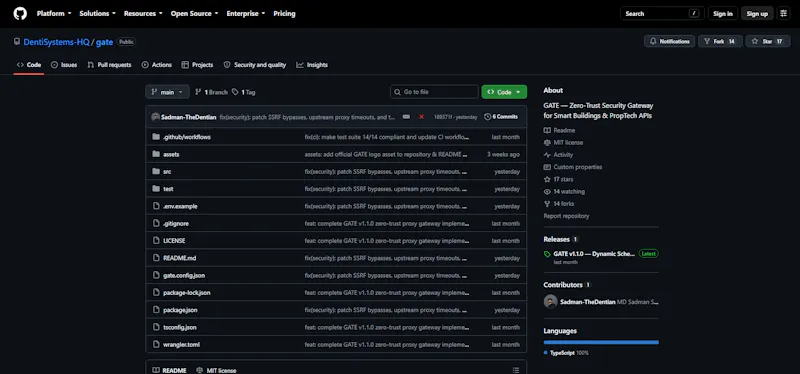This screenshot has height=374, width=800.
Task: Click the TypeScript language bar
Action: point(601,342)
